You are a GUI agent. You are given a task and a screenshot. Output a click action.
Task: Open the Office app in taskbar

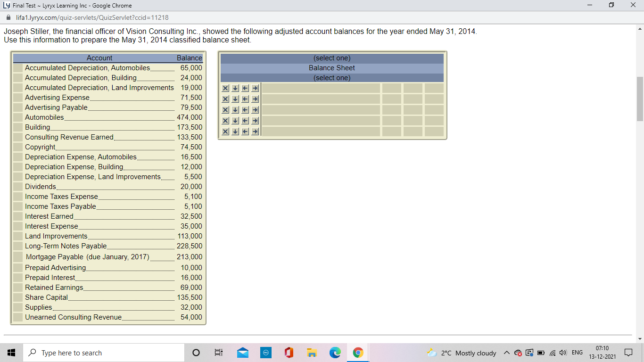[289, 353]
